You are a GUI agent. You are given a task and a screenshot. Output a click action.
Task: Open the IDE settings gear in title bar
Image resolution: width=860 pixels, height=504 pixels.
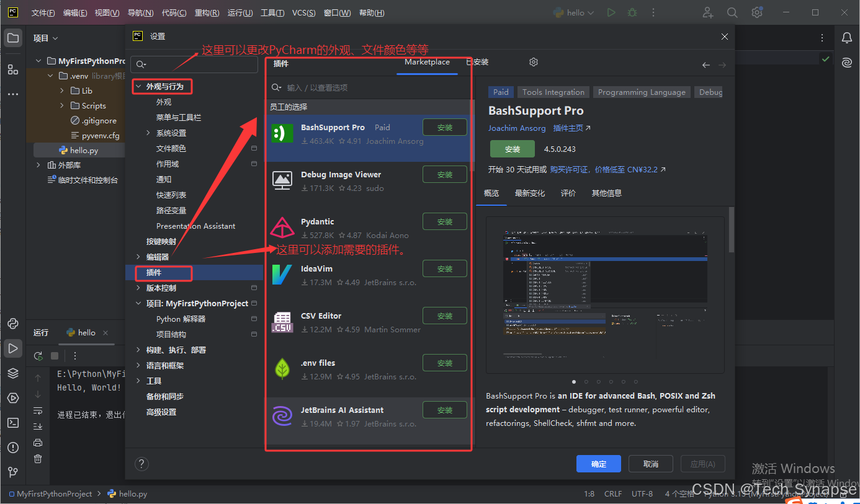click(757, 12)
